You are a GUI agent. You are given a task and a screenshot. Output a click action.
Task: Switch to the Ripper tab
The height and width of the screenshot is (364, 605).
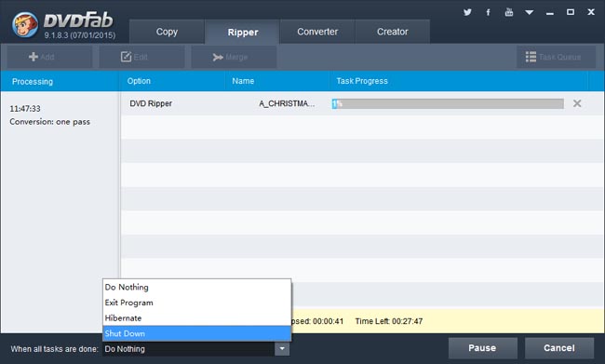[x=242, y=32]
